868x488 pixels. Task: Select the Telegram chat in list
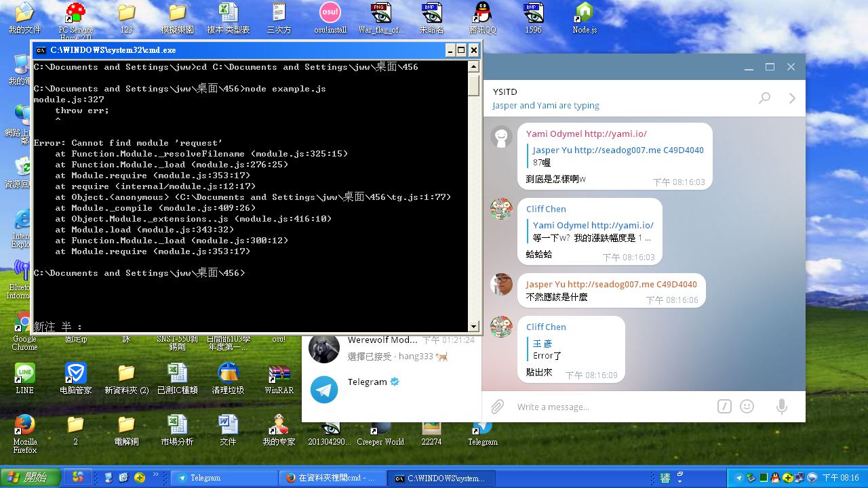pyautogui.click(x=392, y=389)
